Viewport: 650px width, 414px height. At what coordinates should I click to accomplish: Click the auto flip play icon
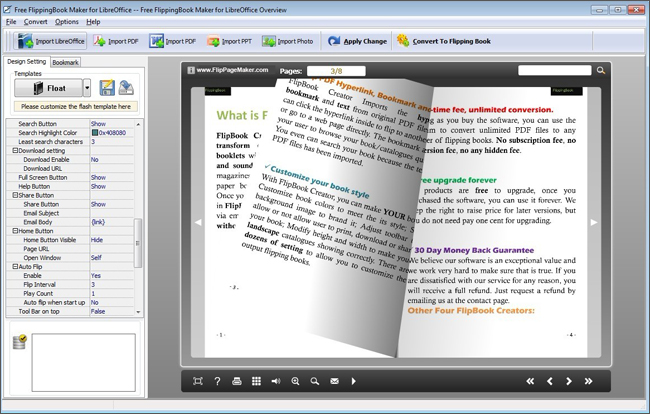point(354,381)
